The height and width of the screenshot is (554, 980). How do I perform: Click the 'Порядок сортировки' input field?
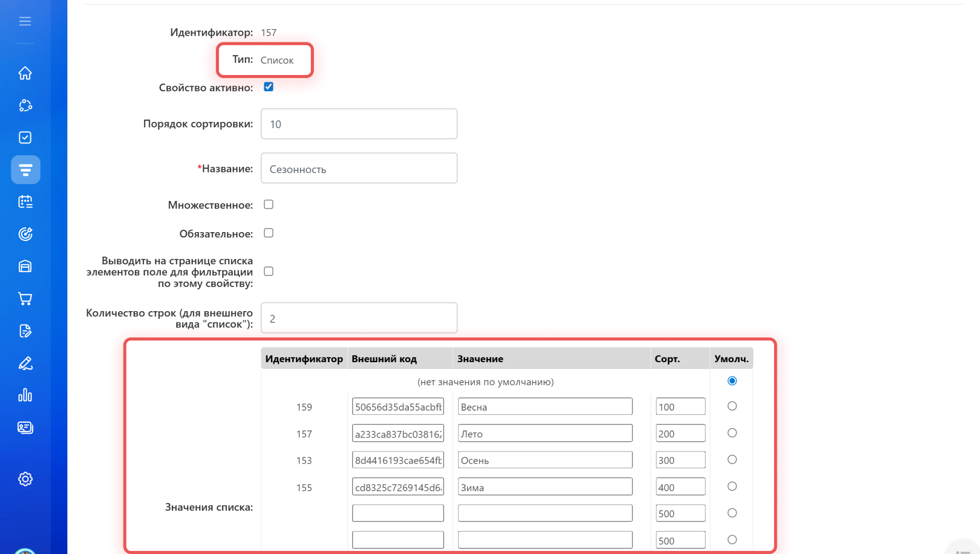pyautogui.click(x=359, y=124)
